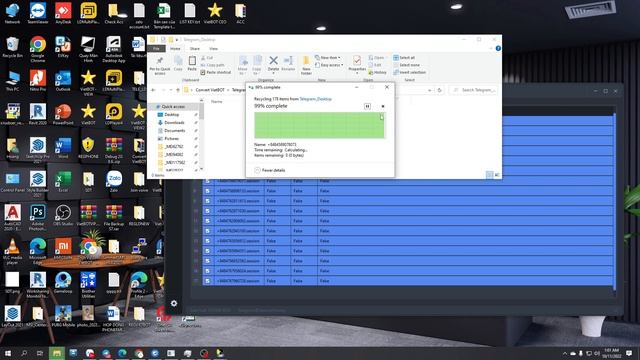The image size is (640, 360).
Task: Open Explorer help icon
Action: [498, 48]
